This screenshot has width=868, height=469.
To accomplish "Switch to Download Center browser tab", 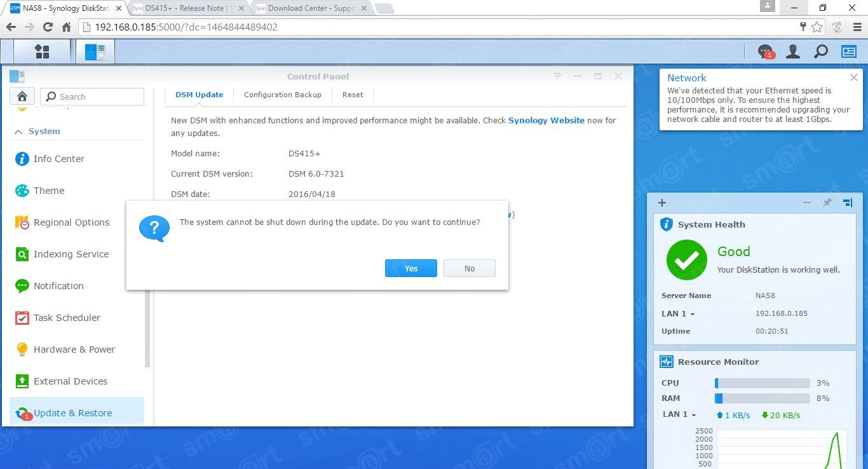I will 310,8.
